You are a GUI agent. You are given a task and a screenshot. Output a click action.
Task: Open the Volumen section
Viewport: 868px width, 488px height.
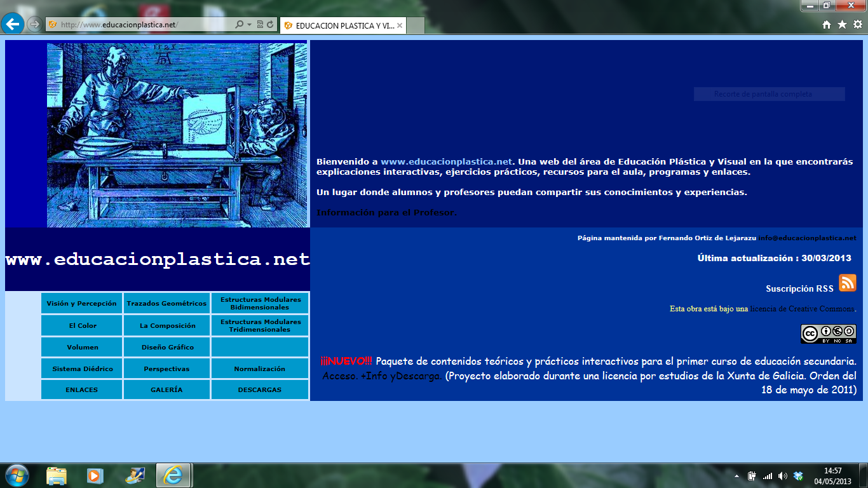(x=81, y=347)
